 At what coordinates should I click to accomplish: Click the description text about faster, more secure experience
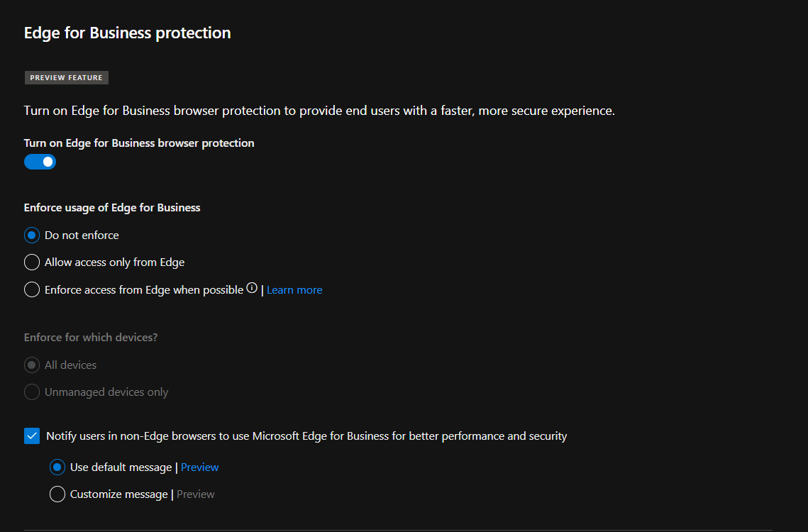(x=319, y=111)
